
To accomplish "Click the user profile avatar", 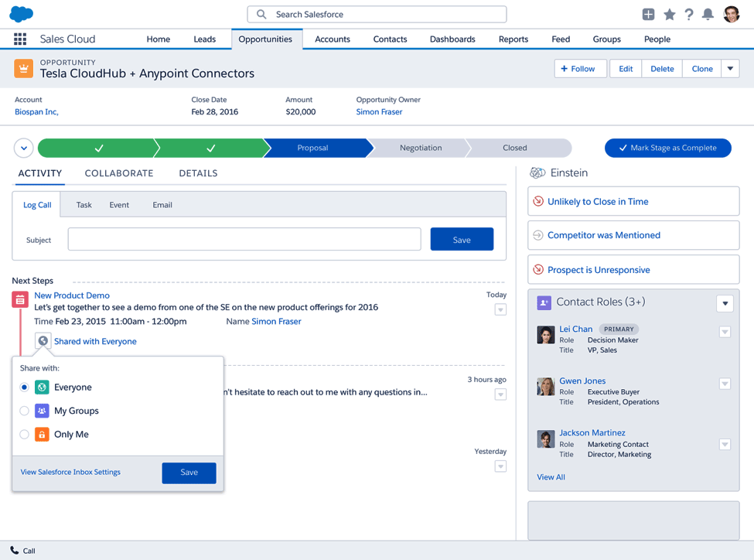I will tap(731, 15).
